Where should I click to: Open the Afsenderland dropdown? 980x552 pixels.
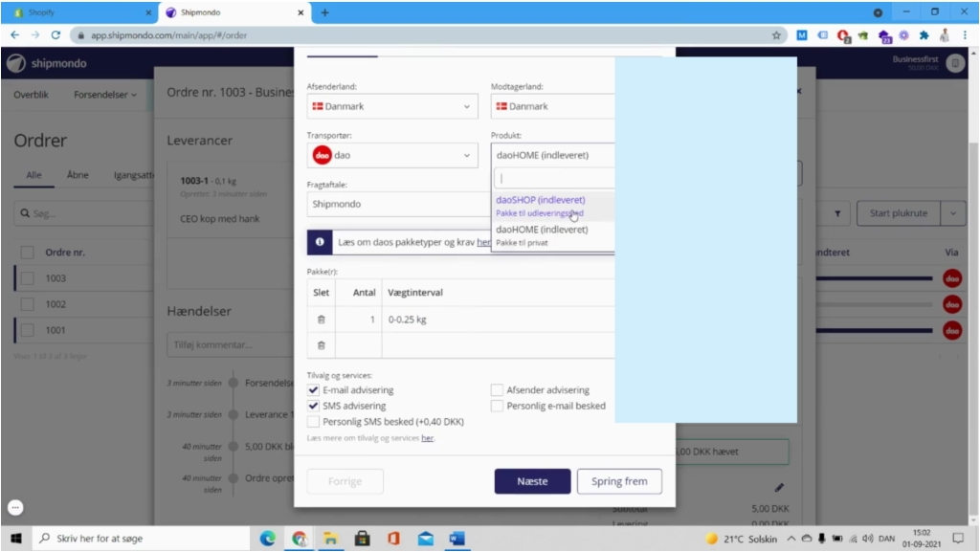point(392,106)
